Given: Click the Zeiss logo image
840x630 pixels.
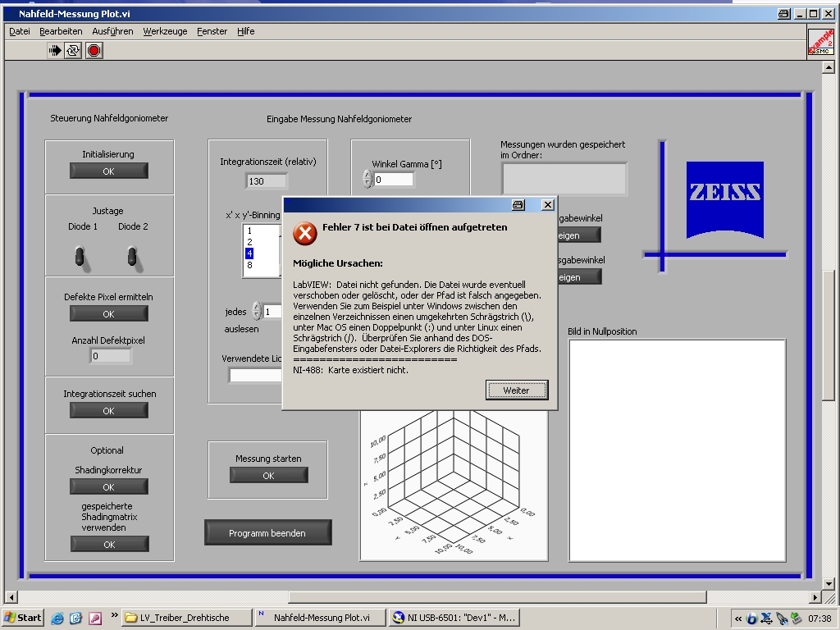Looking at the screenshot, I should 725,199.
